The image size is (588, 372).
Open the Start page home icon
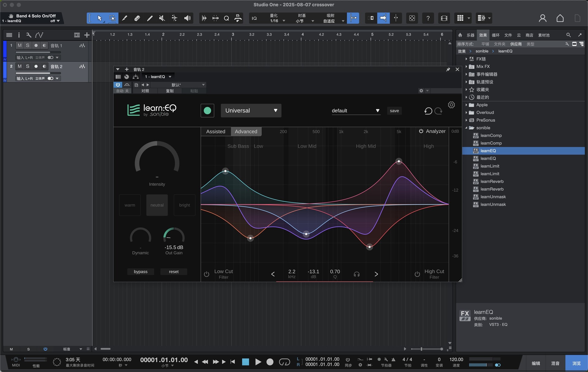coord(560,18)
